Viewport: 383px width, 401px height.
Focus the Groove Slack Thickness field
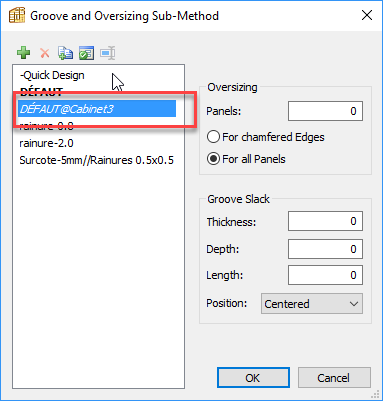pos(325,221)
